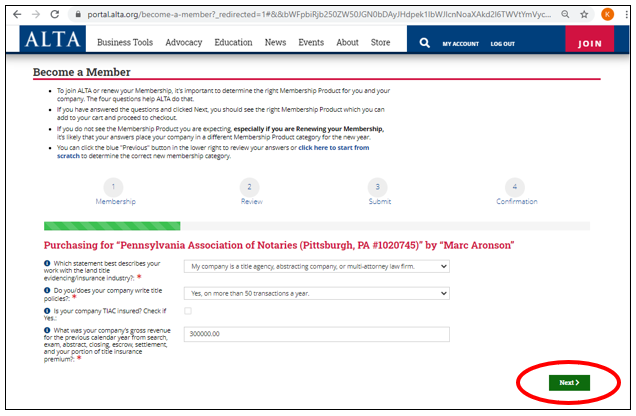Open the browser three-dot menu
Image resolution: width=636 pixels, height=416 pixels.
(627, 15)
